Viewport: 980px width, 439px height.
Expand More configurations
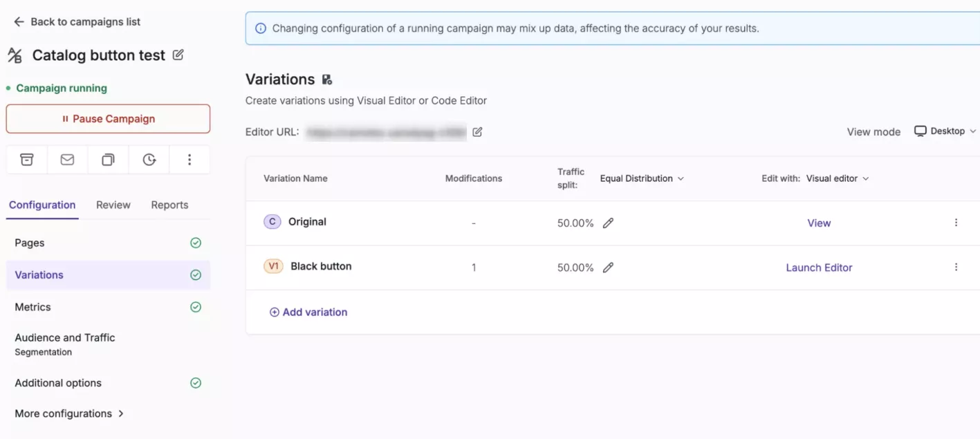(x=69, y=413)
